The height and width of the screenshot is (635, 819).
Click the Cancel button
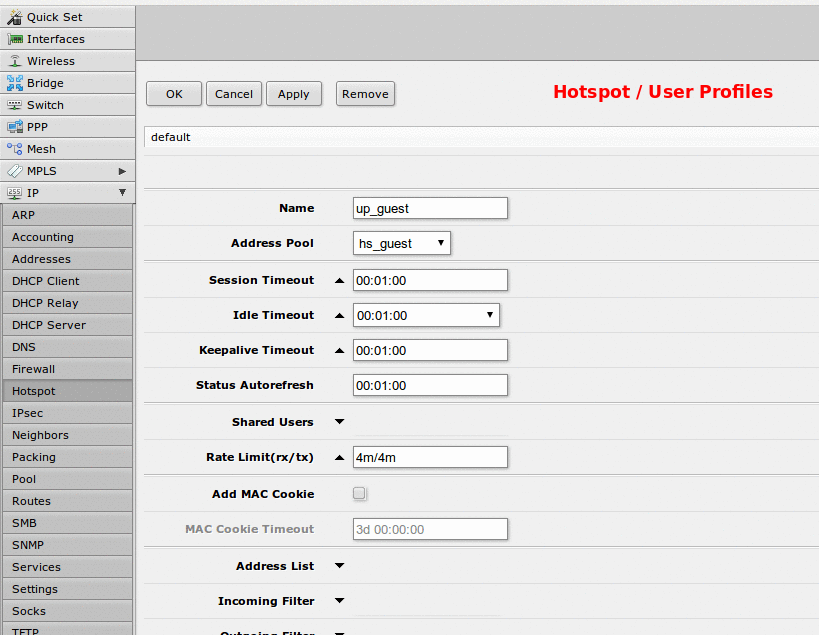pos(233,94)
